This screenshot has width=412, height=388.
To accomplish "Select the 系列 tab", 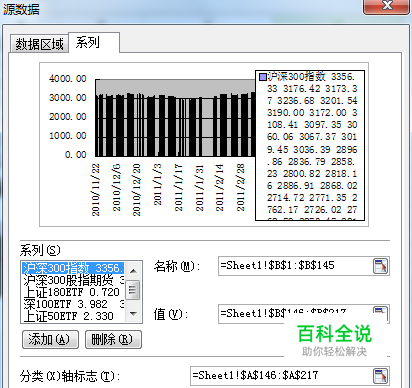I will (x=94, y=42).
